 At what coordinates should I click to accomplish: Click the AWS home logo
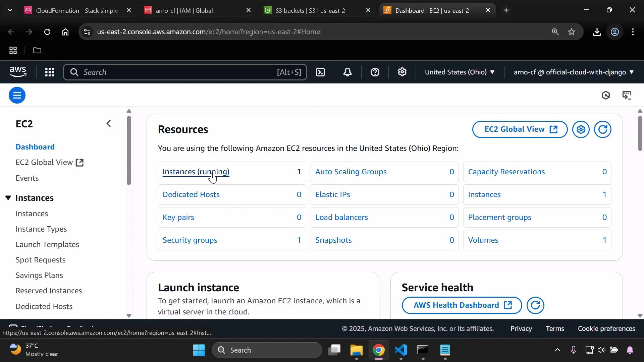[x=18, y=72]
